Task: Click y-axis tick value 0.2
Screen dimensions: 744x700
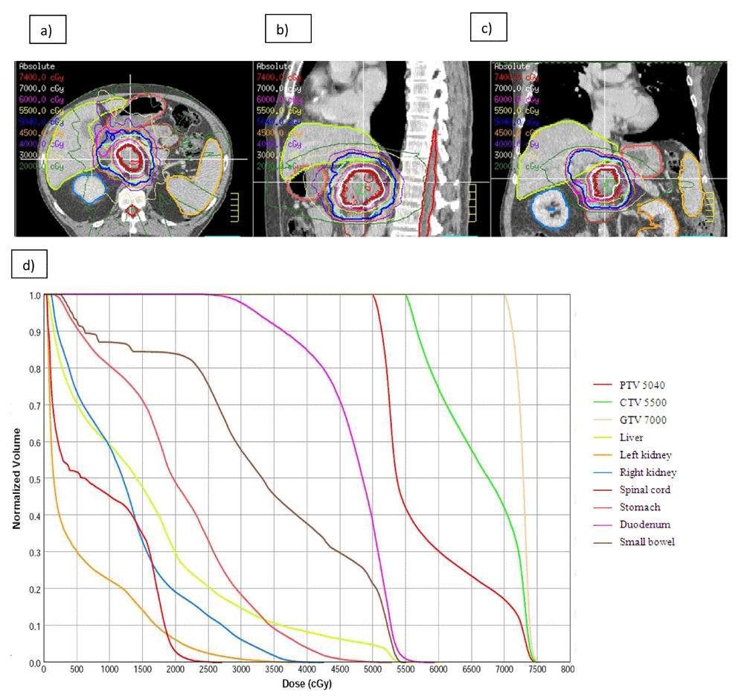Action: click(35, 589)
